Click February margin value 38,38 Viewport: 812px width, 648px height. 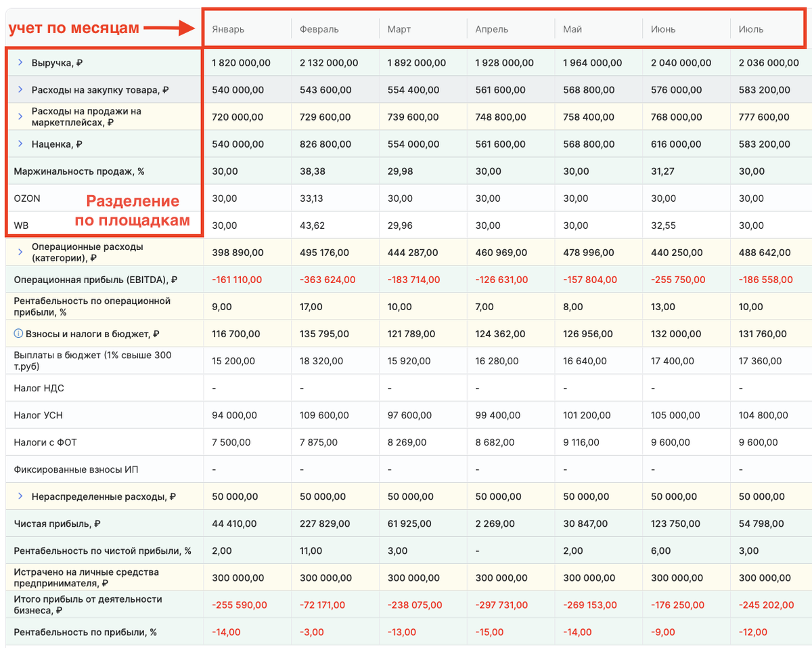coord(313,171)
